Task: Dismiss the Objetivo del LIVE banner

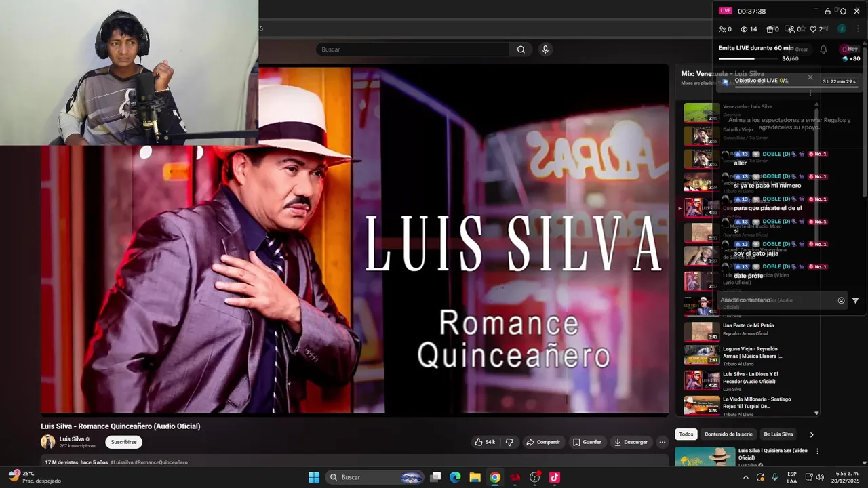Action: tap(810, 77)
